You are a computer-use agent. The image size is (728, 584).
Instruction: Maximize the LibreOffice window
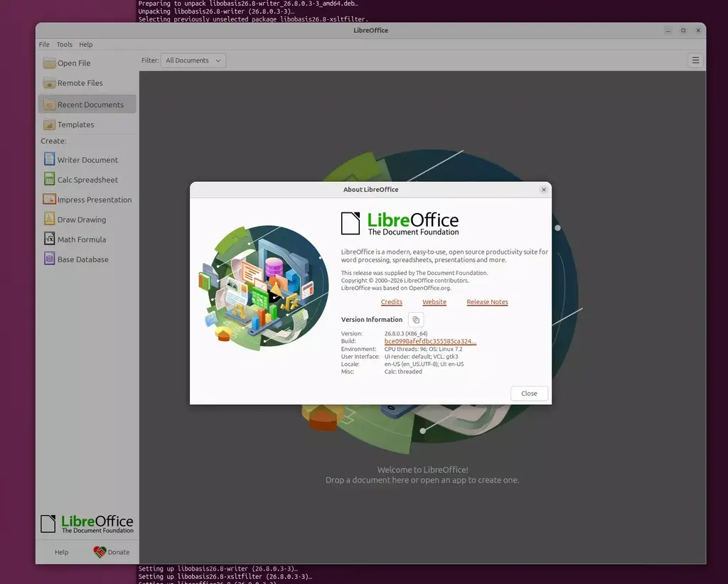pyautogui.click(x=683, y=31)
